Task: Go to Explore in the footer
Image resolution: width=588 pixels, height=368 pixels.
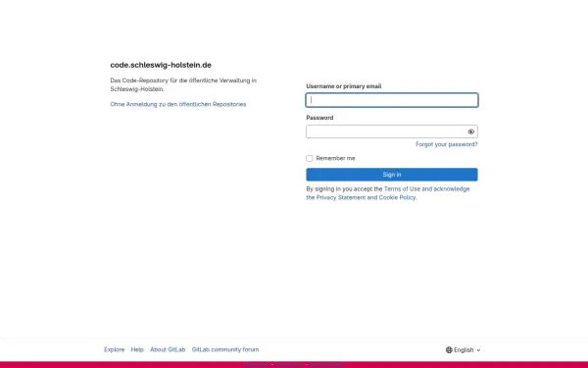Action: coord(115,349)
